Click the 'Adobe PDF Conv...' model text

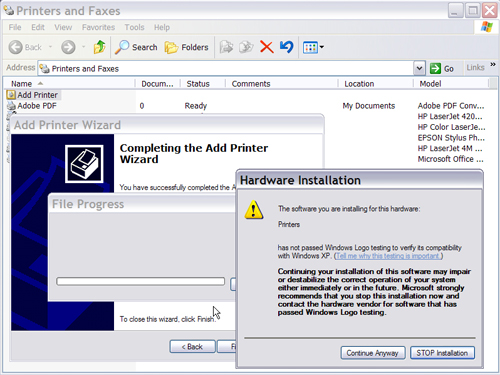point(451,106)
